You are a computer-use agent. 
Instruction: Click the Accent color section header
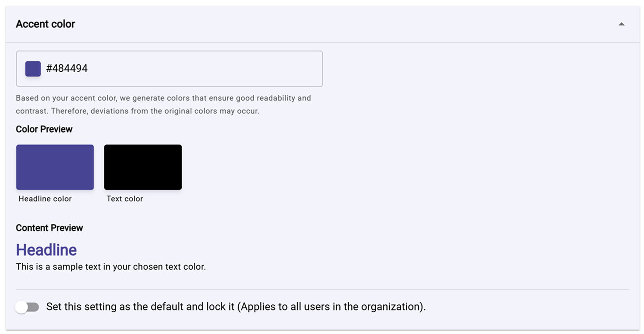45,24
